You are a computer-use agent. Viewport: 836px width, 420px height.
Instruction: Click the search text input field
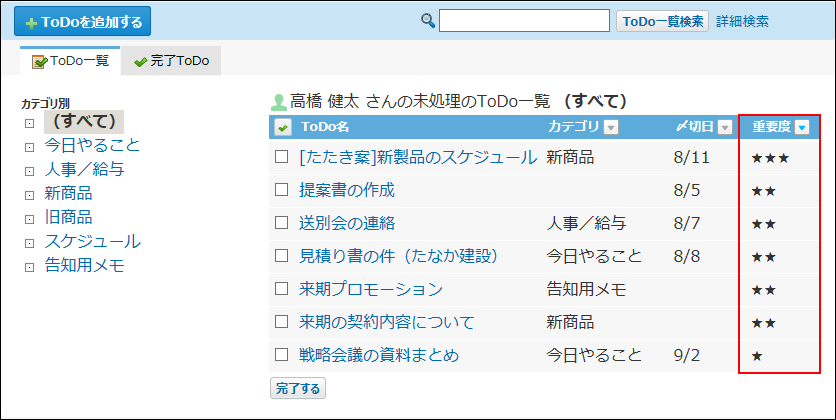(524, 20)
